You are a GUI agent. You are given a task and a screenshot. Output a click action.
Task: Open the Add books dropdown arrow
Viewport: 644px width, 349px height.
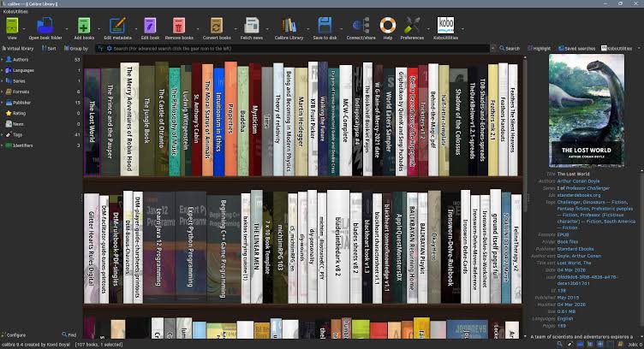click(98, 29)
